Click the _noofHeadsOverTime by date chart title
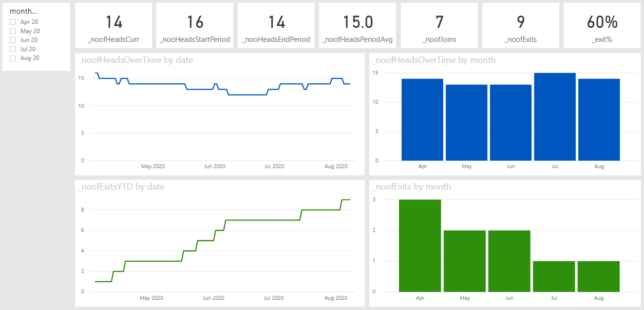 (135, 60)
